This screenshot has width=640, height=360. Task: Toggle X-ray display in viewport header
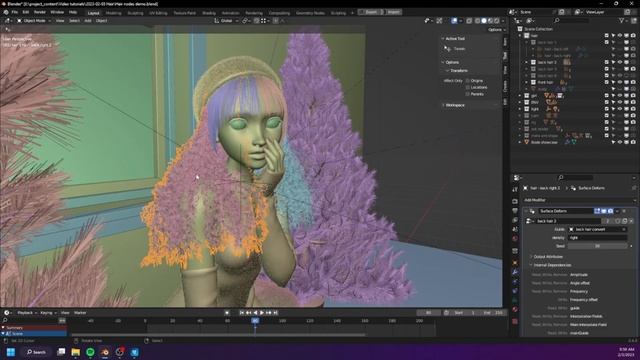(x=469, y=21)
